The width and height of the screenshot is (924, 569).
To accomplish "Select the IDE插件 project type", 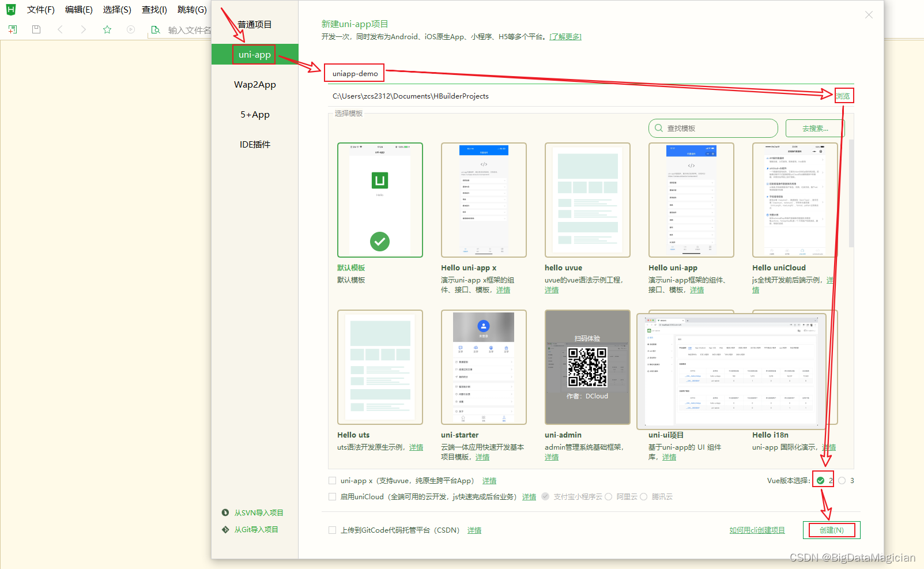I will click(255, 144).
